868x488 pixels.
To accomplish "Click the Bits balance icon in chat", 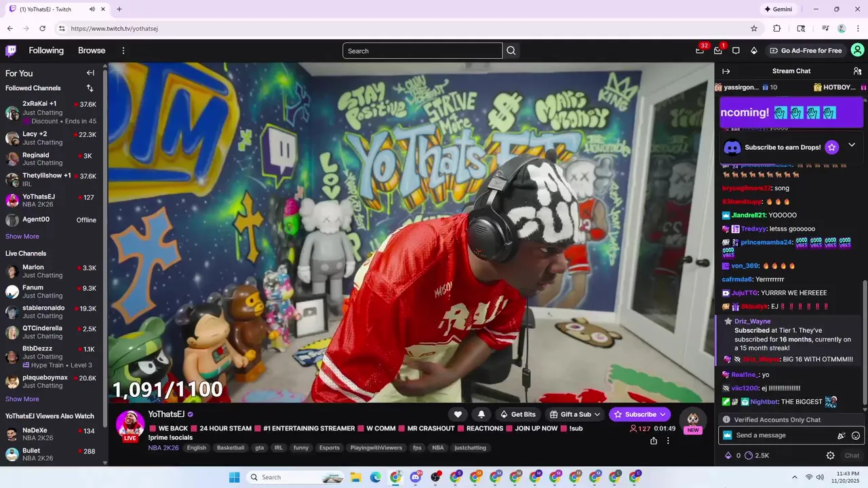I will tap(728, 455).
